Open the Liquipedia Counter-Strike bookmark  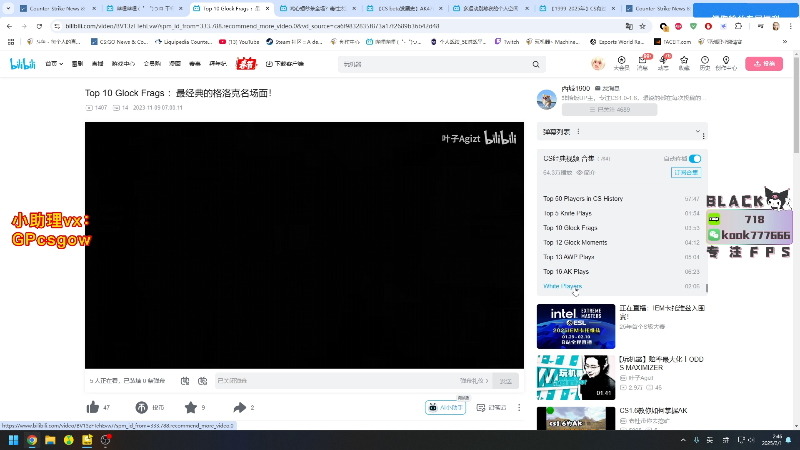pos(183,42)
